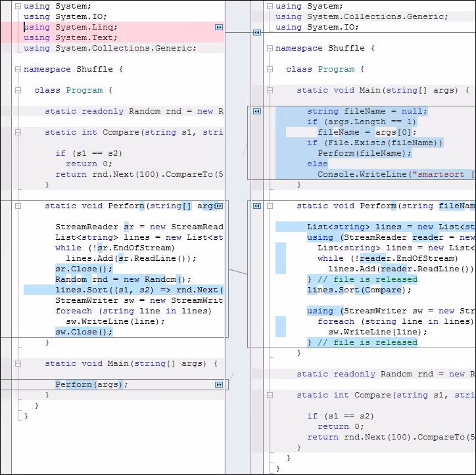Click 'Random rnd = new Random();' in left pane
Viewport: 476px width, 475px height.
pyautogui.click(x=123, y=279)
